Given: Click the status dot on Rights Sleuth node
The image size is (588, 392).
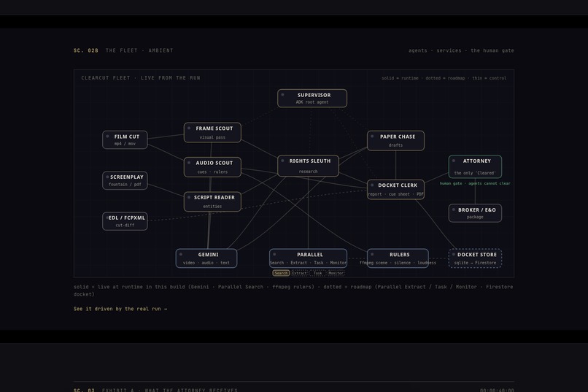Looking at the screenshot, I should pyautogui.click(x=283, y=161).
